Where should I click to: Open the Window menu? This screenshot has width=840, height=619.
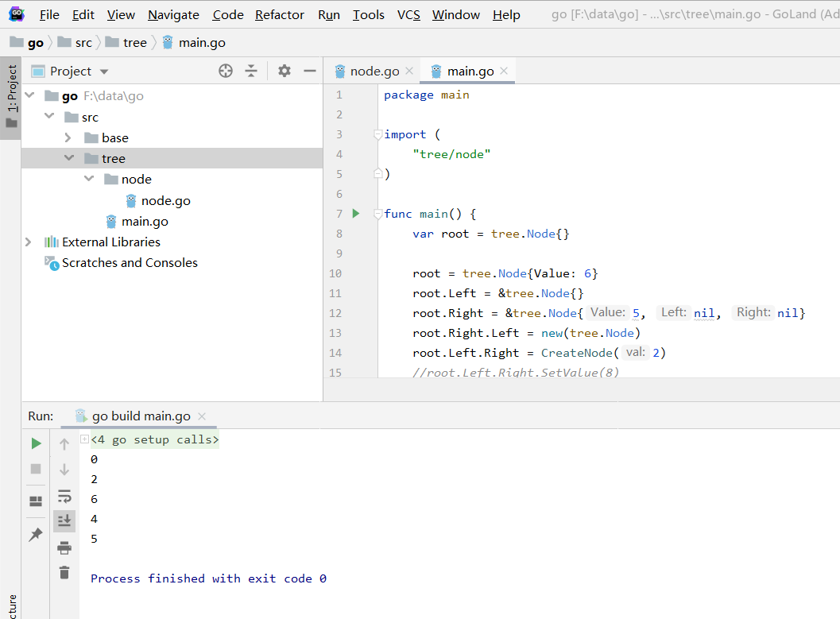[456, 15]
